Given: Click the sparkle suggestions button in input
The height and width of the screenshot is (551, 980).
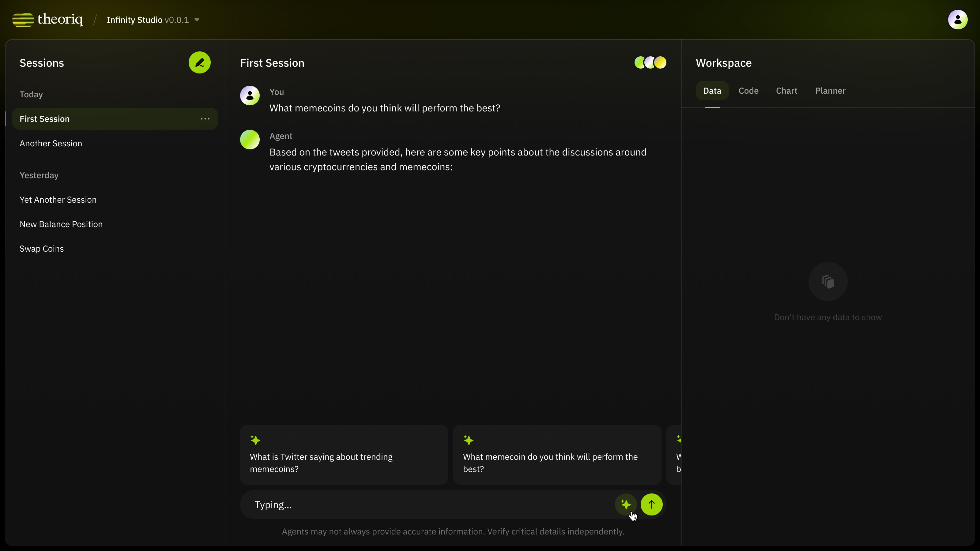Looking at the screenshot, I should pos(626,504).
